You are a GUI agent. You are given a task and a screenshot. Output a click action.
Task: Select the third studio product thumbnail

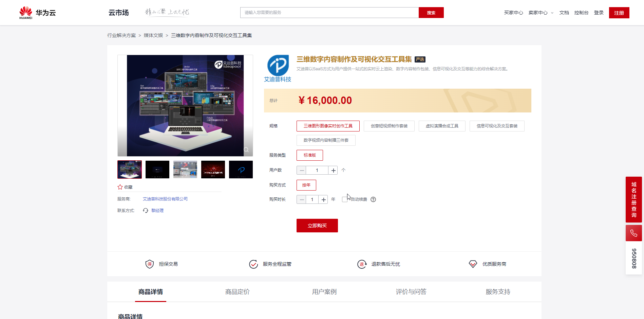pos(185,170)
